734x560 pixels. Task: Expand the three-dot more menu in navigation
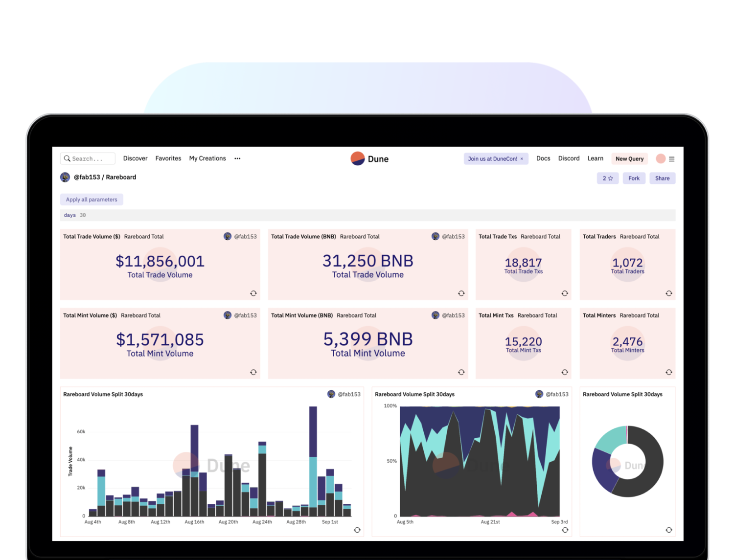(237, 158)
